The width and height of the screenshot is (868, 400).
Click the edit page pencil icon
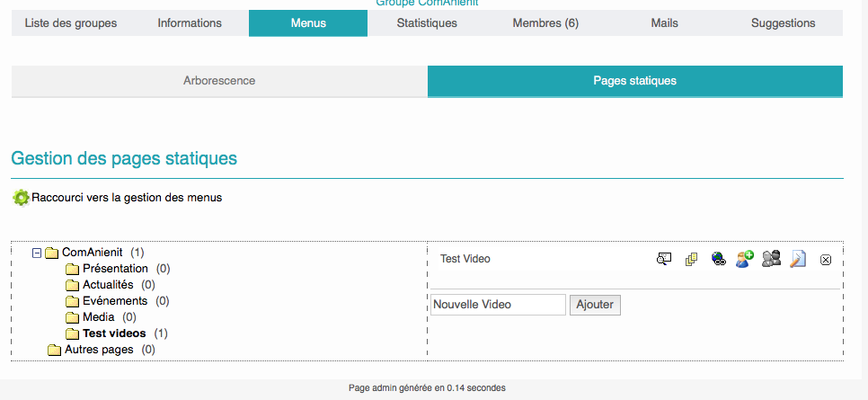798,259
